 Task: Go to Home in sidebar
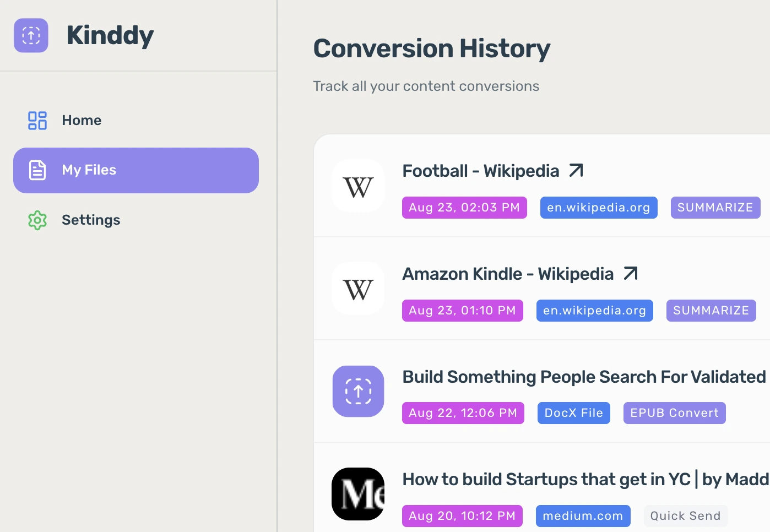pos(82,121)
